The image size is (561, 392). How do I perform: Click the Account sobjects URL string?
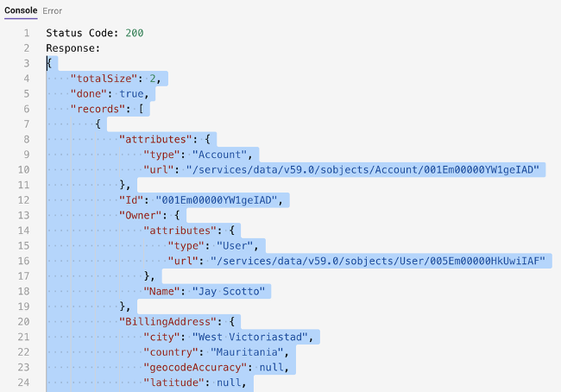(362, 170)
